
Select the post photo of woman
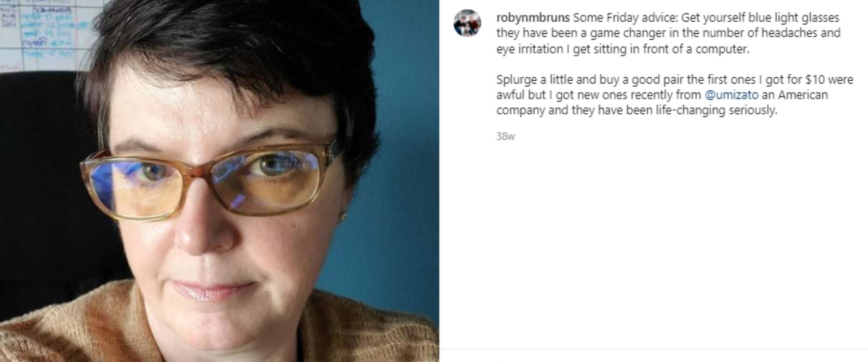[x=219, y=181]
